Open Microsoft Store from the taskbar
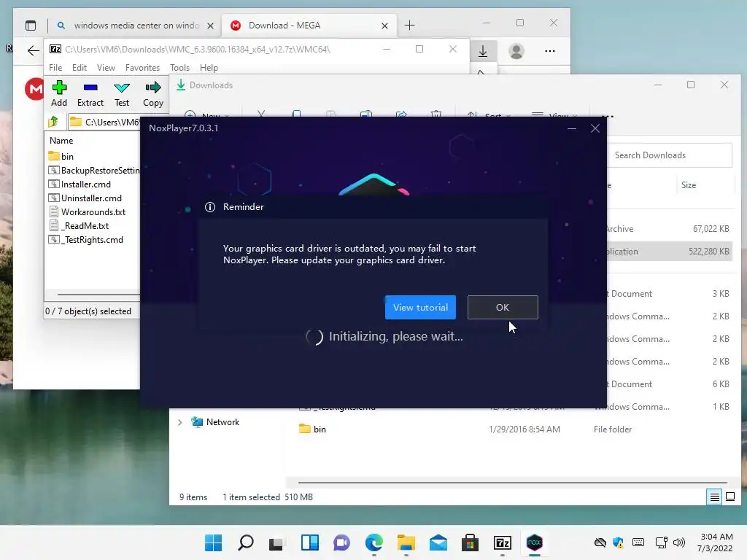The image size is (747, 560). (x=471, y=542)
